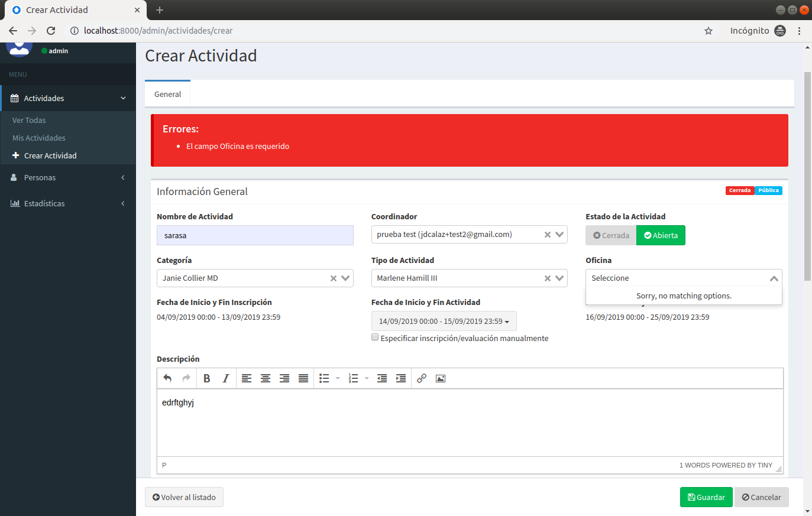Apply center alignment to description text
Screen dimensions: 812x516
coord(266,378)
